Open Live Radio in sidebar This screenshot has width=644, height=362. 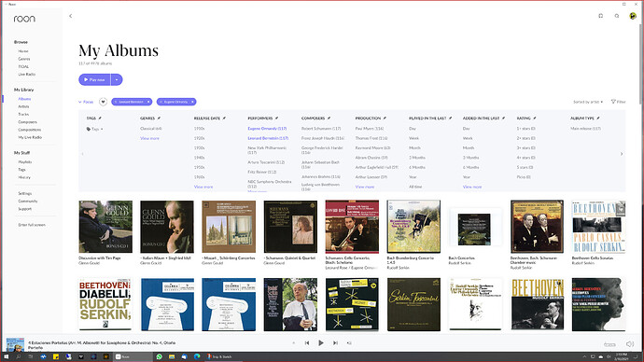(x=27, y=75)
